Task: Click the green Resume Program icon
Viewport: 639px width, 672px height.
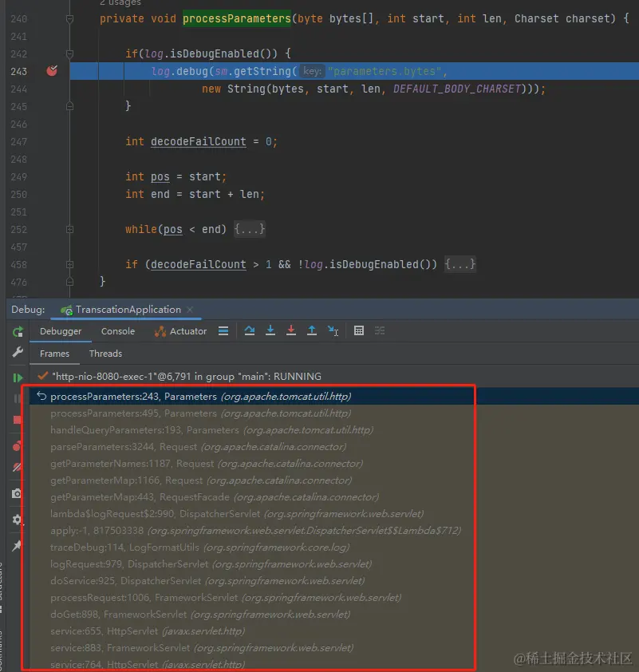Action: [18, 378]
